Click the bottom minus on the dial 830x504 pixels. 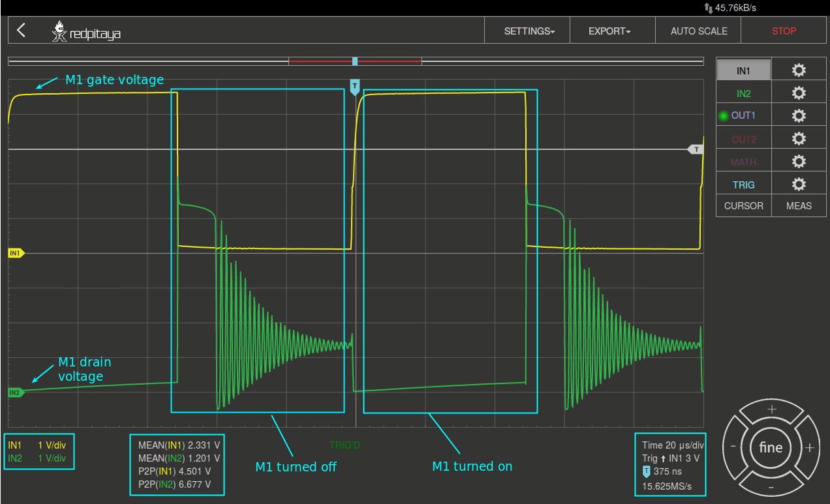[x=771, y=486]
